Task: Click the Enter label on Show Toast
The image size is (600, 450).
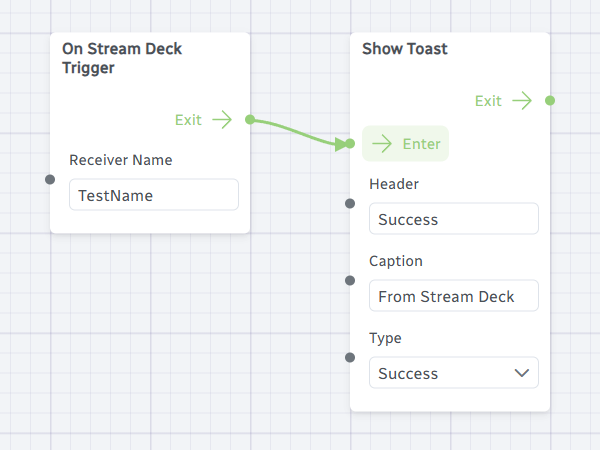Action: point(421,144)
